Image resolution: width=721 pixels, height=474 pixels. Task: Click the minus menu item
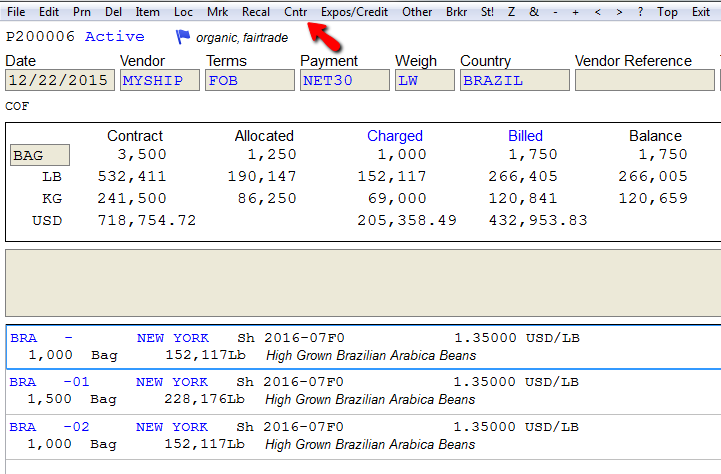pyautogui.click(x=555, y=11)
